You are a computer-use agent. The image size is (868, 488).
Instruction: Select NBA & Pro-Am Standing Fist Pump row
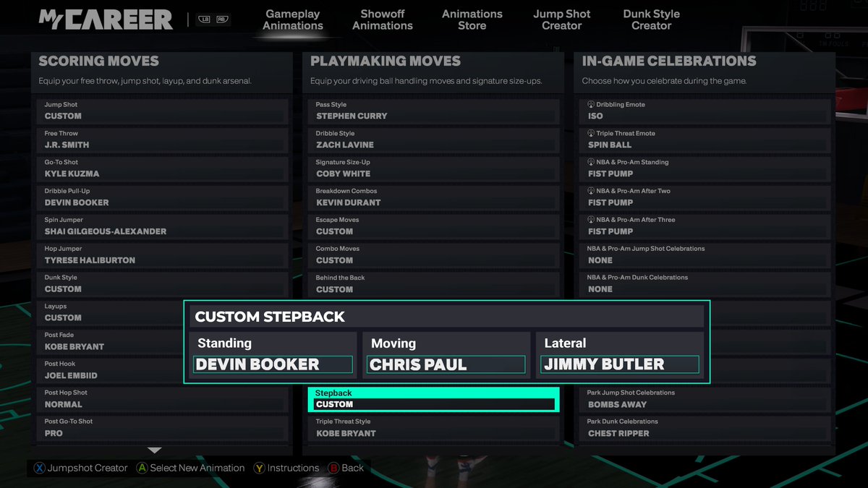pos(707,168)
